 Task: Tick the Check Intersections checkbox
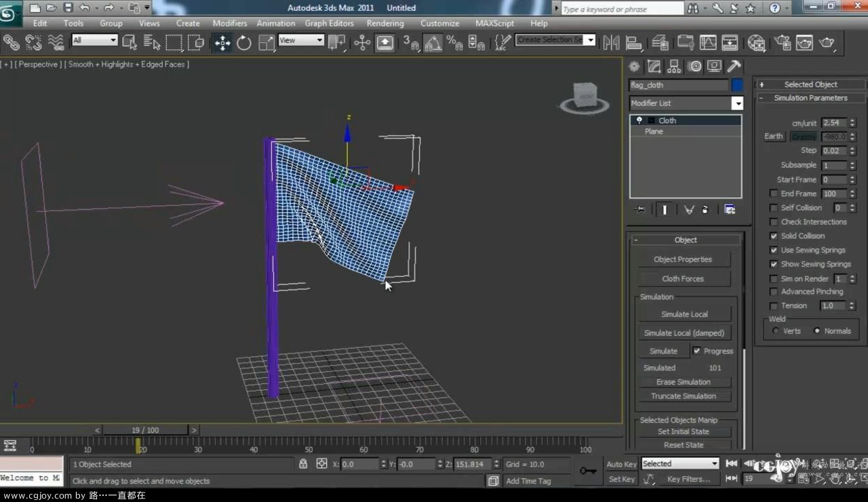[x=774, y=222]
